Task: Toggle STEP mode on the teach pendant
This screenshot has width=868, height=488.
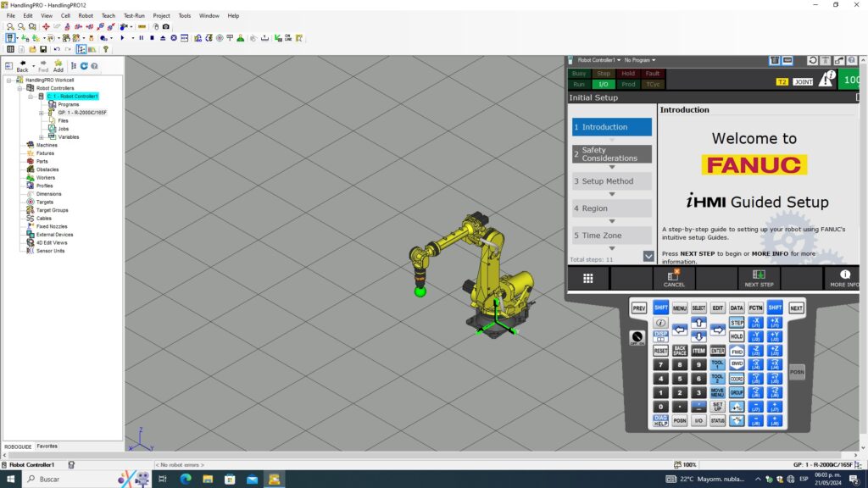Action: click(x=737, y=322)
